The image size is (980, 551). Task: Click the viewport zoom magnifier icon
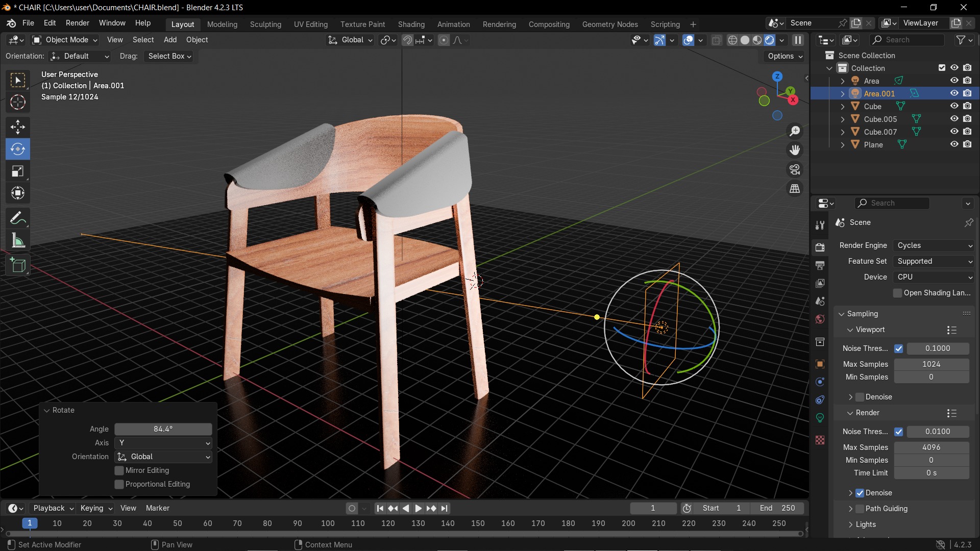(795, 131)
